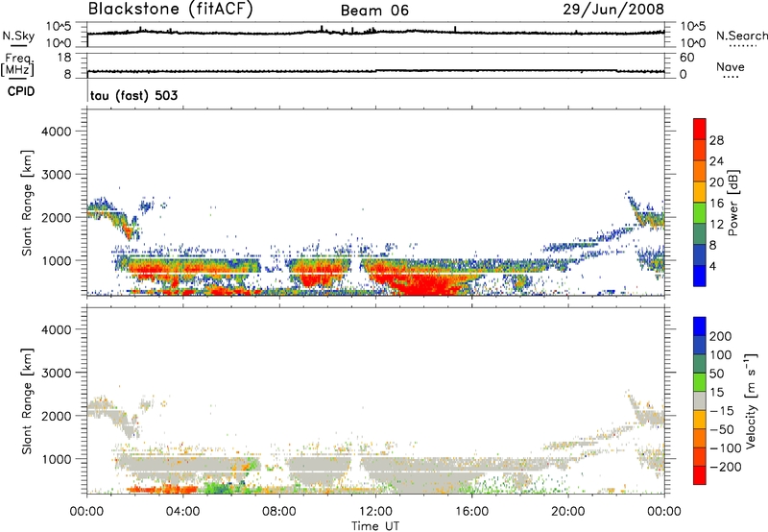768x532 pixels.
Task: Click the 'Freq. [MHz]' axis label
Action: [18, 64]
